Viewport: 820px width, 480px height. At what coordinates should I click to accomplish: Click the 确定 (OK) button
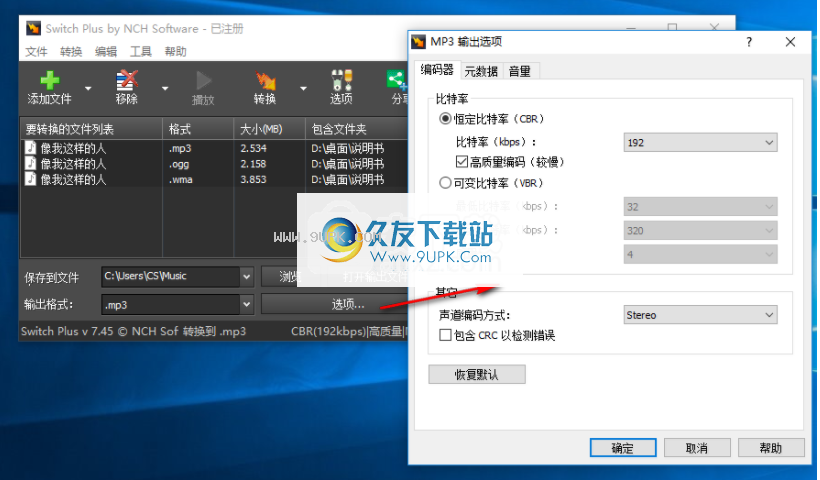pyautogui.click(x=623, y=448)
